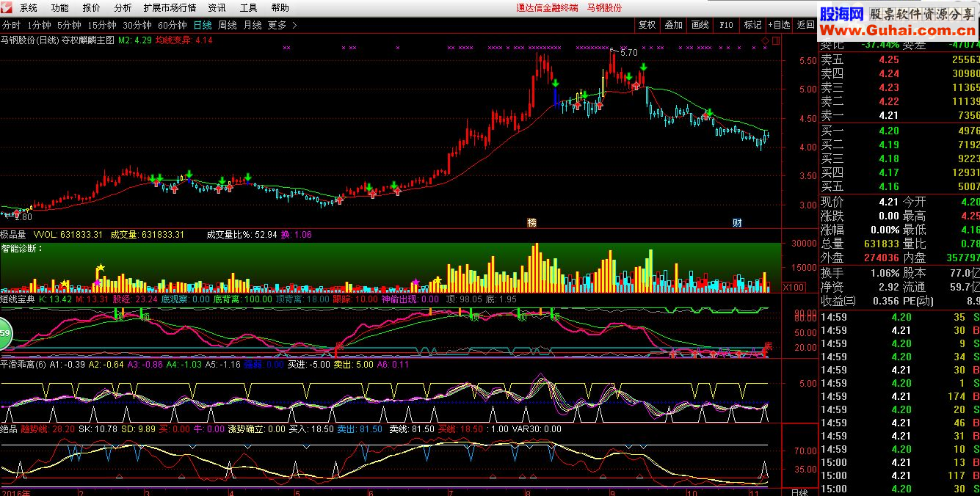Switch to the 分时 intraday view
This screenshot has height=496, width=980.
click(11, 25)
